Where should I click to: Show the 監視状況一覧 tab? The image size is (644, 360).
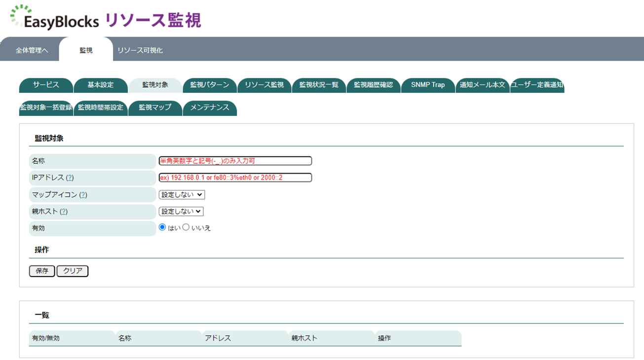[319, 85]
